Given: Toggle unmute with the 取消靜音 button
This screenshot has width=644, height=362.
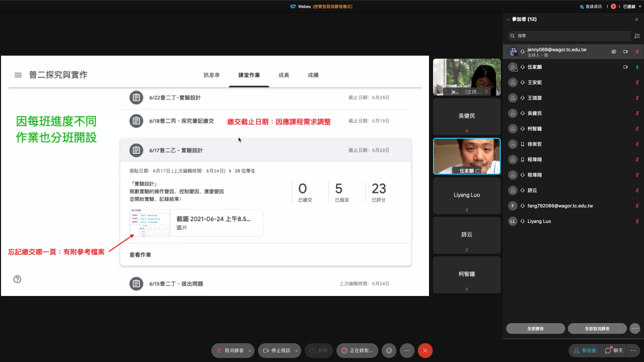Looking at the screenshot, I should [230, 351].
